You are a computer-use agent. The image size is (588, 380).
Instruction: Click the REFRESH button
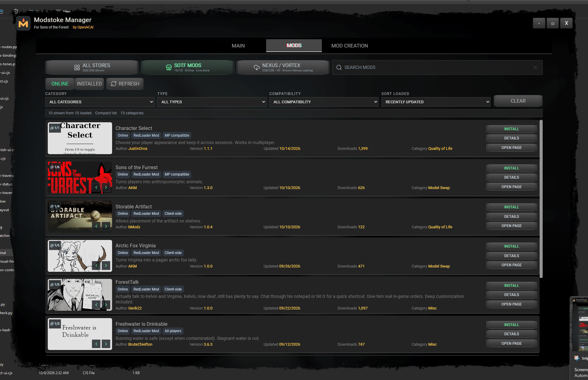(125, 84)
